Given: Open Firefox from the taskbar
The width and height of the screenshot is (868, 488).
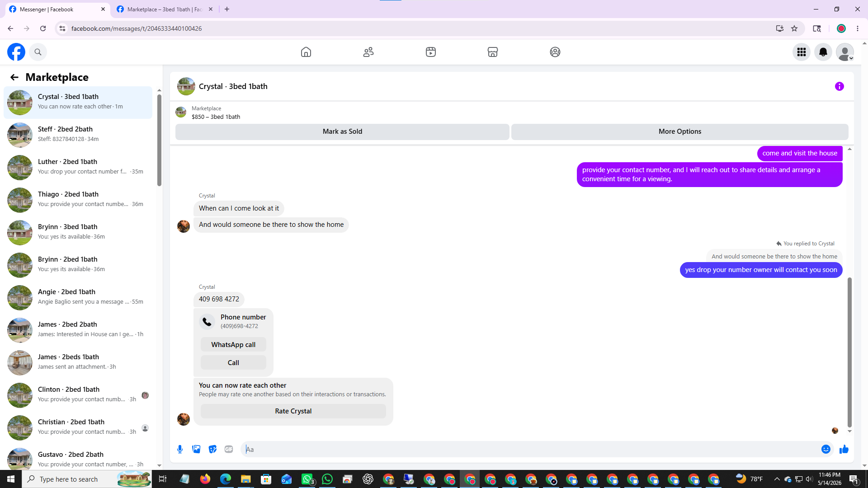Looking at the screenshot, I should pos(205,479).
